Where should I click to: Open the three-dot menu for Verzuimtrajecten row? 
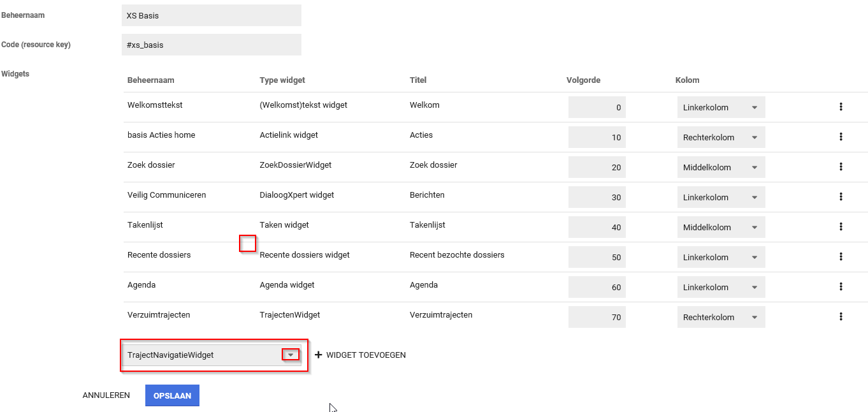coord(841,317)
